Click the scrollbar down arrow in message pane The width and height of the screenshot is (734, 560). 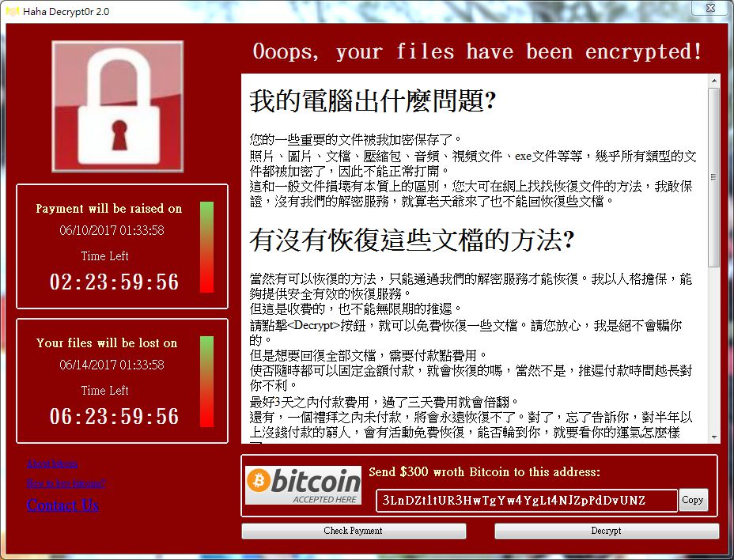(x=714, y=437)
